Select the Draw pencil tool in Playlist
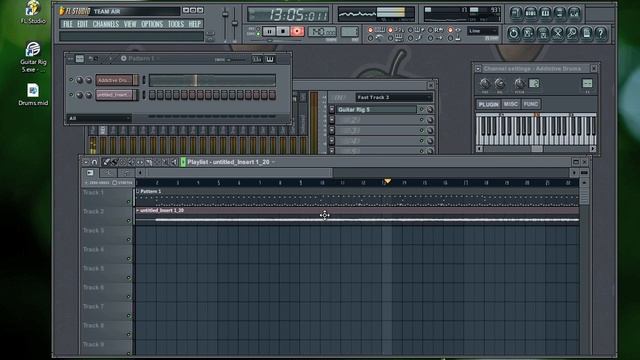 click(x=106, y=162)
